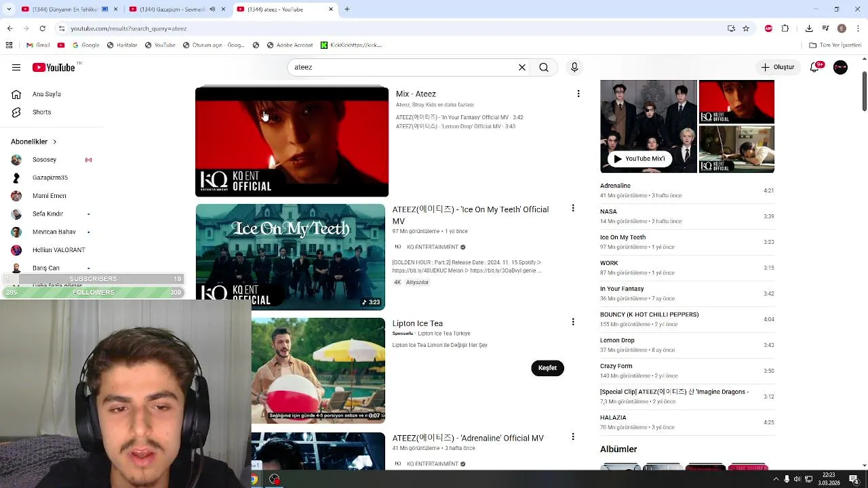Open more options for Lipton Ice Tea ad
The height and width of the screenshot is (488, 868).
tap(573, 322)
